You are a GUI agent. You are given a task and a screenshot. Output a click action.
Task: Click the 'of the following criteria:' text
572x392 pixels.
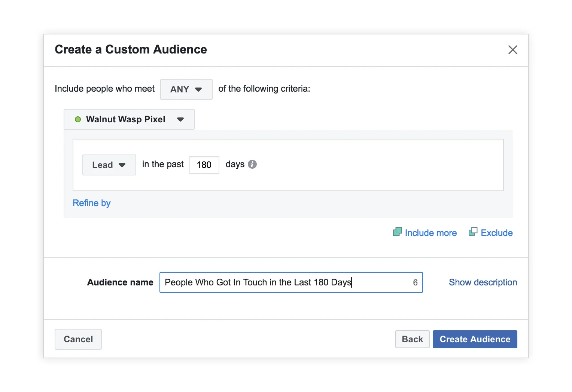[x=264, y=89]
